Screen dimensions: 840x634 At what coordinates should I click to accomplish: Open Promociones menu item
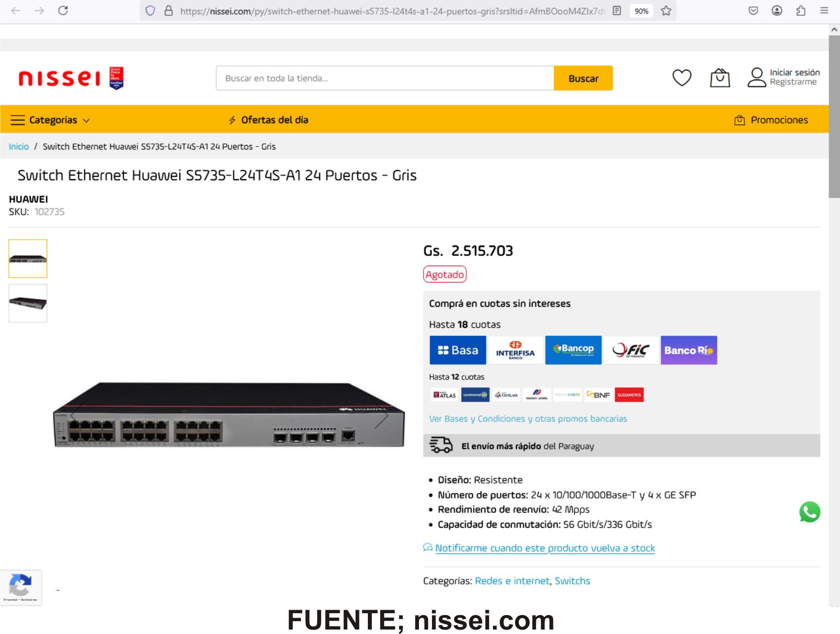pyautogui.click(x=771, y=120)
